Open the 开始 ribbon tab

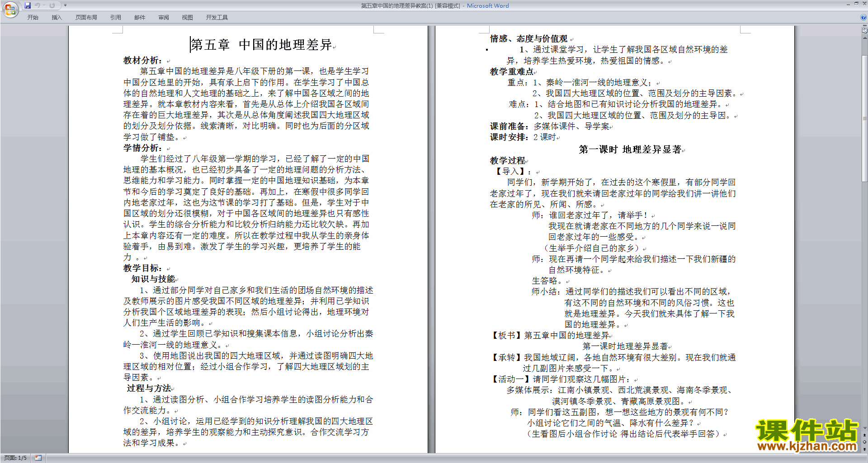pos(33,18)
